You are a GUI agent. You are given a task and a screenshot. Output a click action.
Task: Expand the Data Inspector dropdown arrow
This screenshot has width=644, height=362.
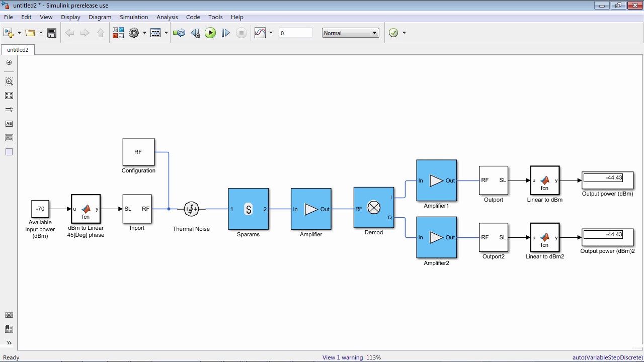271,33
